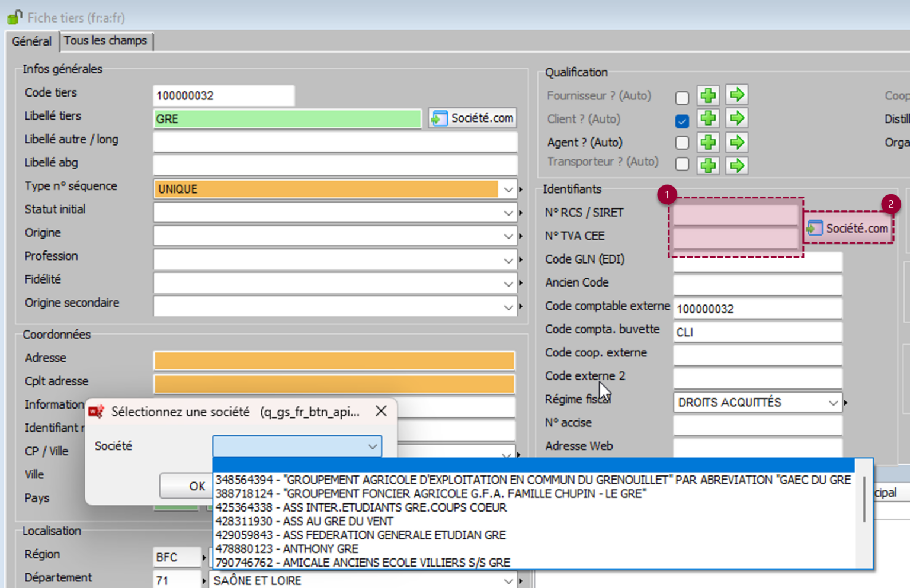Tick the Agent checkbox

682,143
